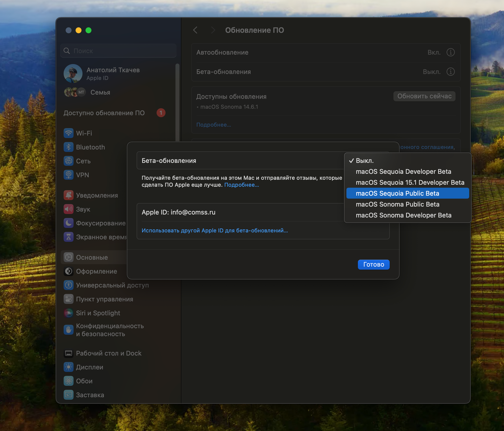Image resolution: width=504 pixels, height=431 pixels.
Task: Click the info icon beside Бета-обновления Выкл.
Action: tap(451, 72)
